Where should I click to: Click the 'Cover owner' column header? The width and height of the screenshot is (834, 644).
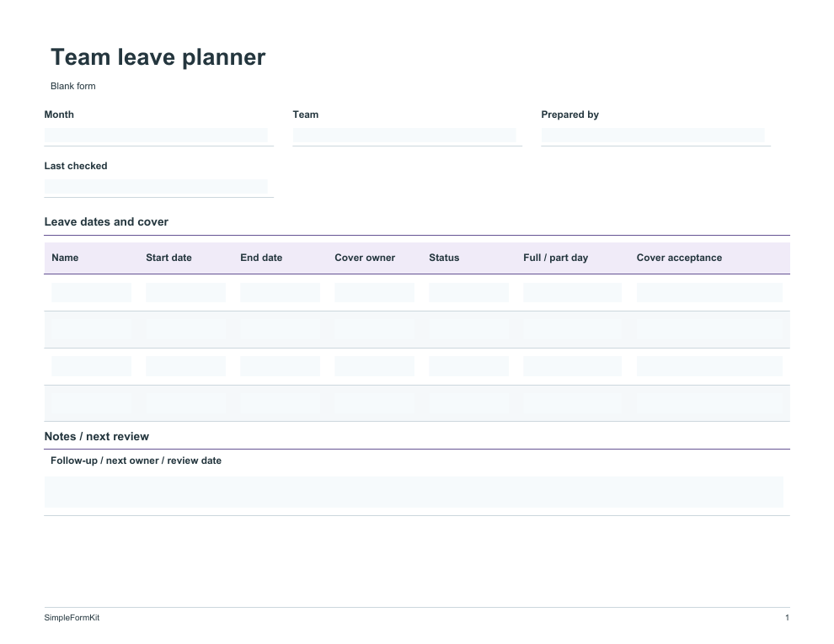365,258
